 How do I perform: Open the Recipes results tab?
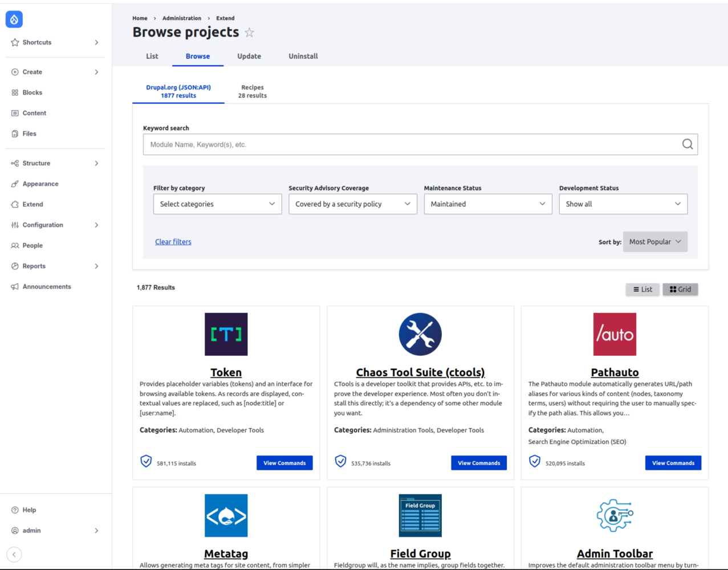point(252,91)
